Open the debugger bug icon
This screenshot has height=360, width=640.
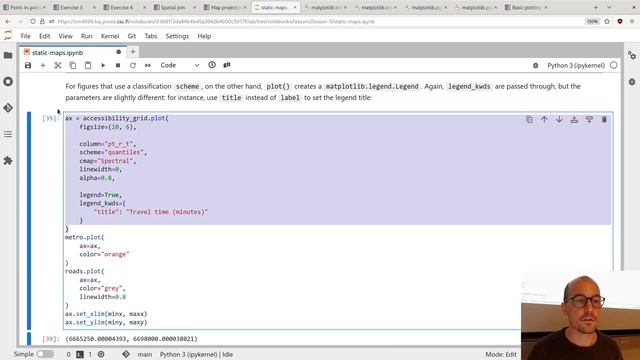[536, 65]
